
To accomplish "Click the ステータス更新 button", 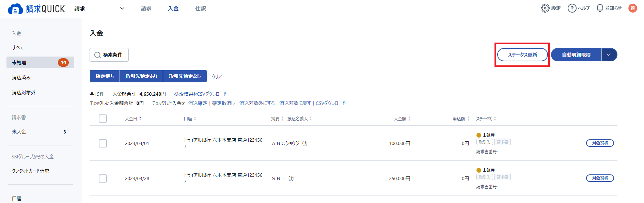I will pos(522,55).
